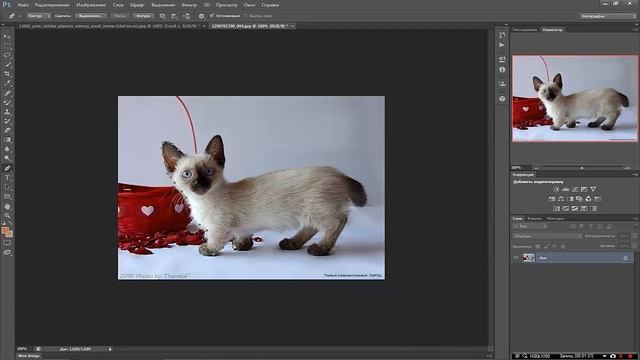Select the Healing Brush tool
Screen dimensions: 640x360
7,93
